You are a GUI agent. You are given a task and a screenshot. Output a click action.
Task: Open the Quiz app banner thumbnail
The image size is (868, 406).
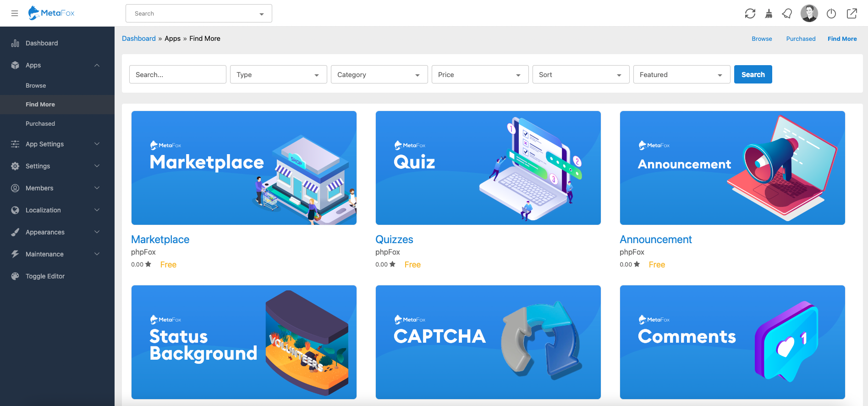pyautogui.click(x=488, y=168)
